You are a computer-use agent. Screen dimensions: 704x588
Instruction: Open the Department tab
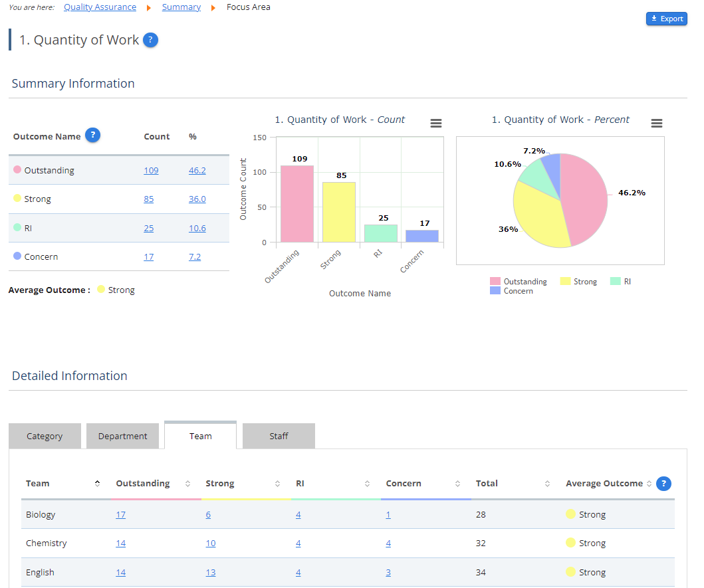(x=122, y=435)
